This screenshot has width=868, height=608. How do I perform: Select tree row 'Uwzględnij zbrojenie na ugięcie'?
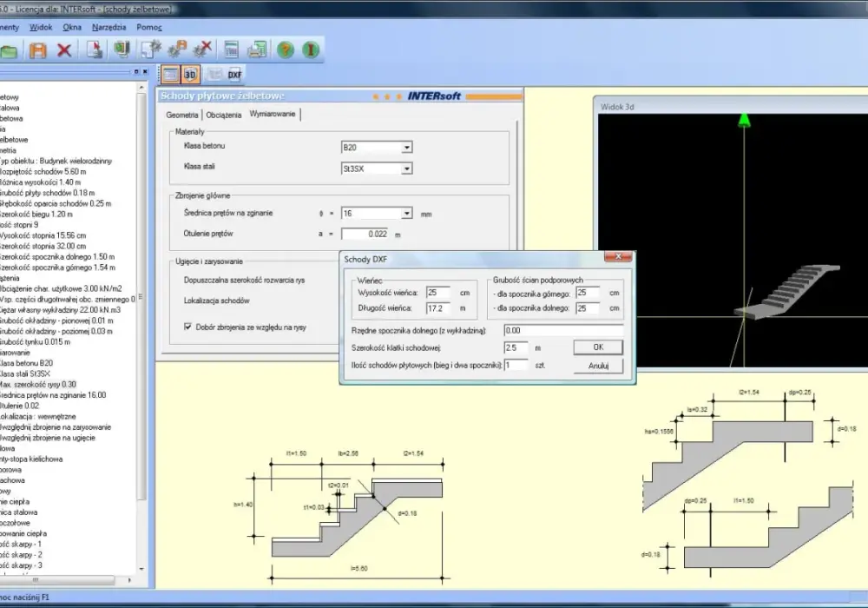point(48,438)
